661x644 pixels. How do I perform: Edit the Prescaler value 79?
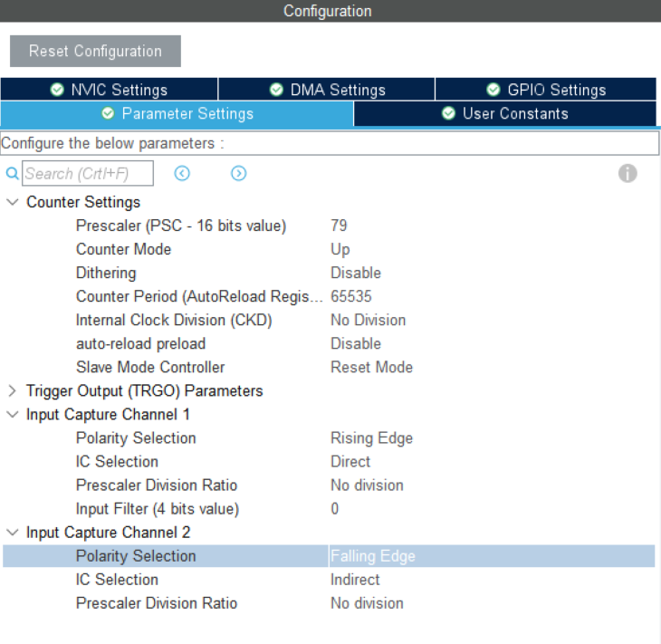point(339,226)
